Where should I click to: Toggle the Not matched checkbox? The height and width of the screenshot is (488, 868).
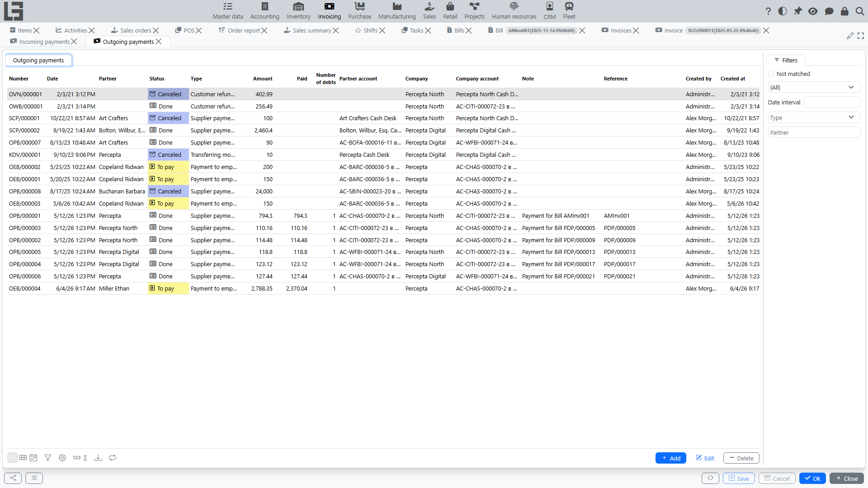771,74
